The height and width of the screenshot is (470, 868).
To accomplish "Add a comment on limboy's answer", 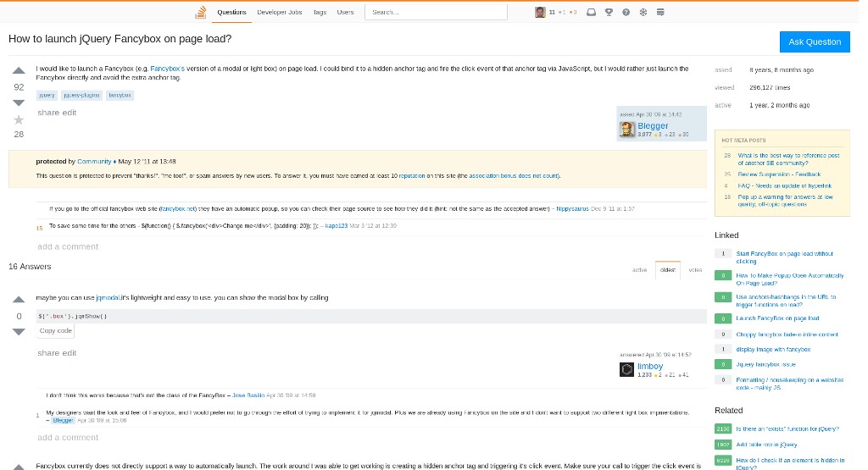I will (68, 437).
